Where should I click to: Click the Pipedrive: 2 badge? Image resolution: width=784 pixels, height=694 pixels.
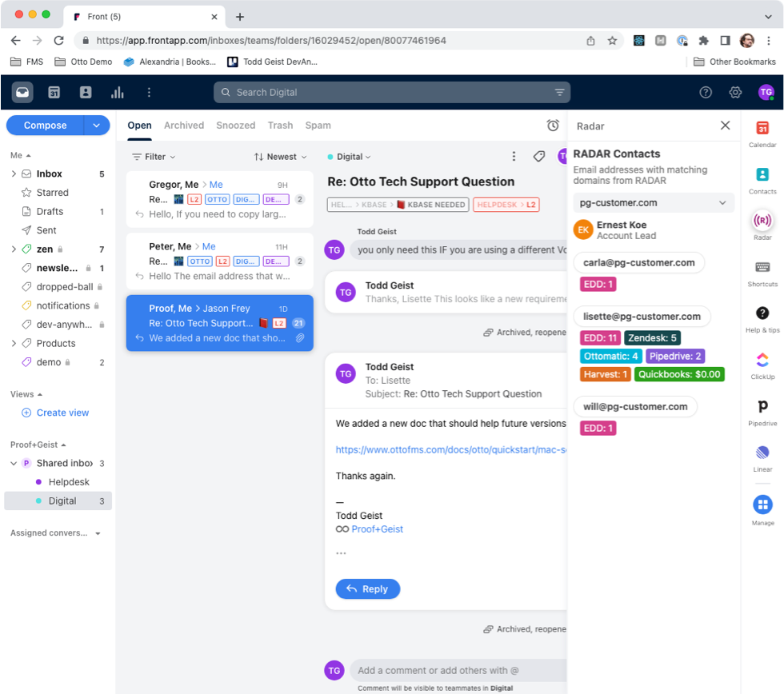click(x=675, y=357)
